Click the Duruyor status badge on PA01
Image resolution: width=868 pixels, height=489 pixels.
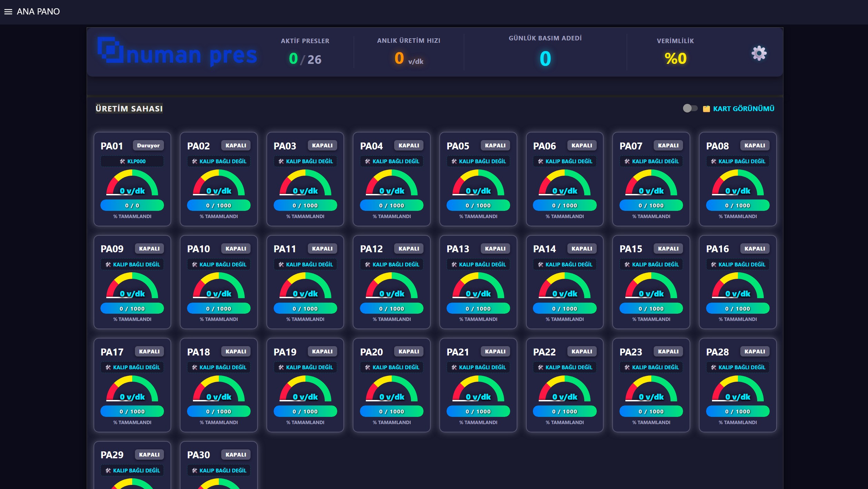(x=148, y=146)
